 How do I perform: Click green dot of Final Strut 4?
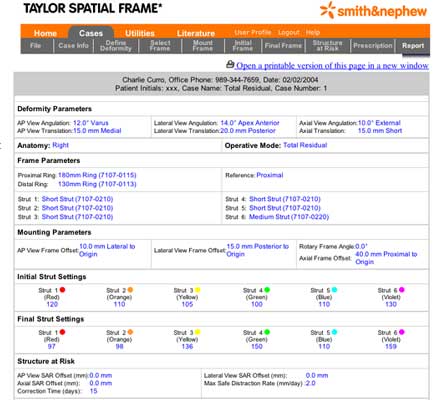coord(267,332)
